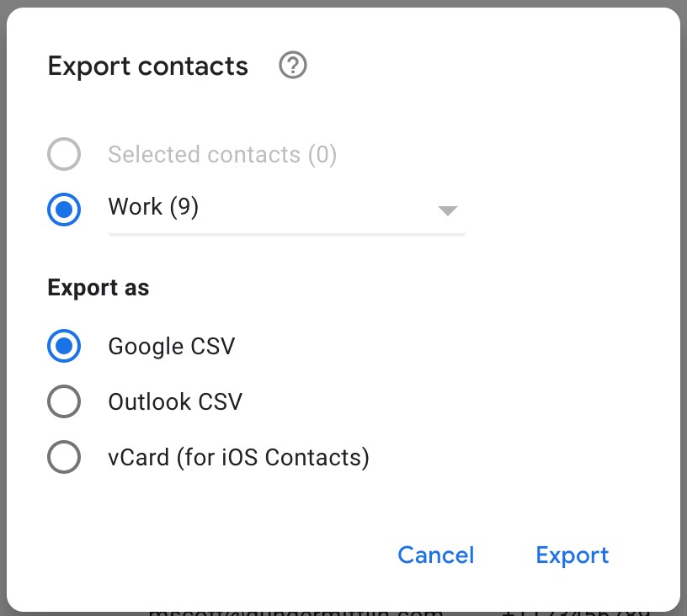Click the Export contacts dialog title

pyautogui.click(x=148, y=66)
